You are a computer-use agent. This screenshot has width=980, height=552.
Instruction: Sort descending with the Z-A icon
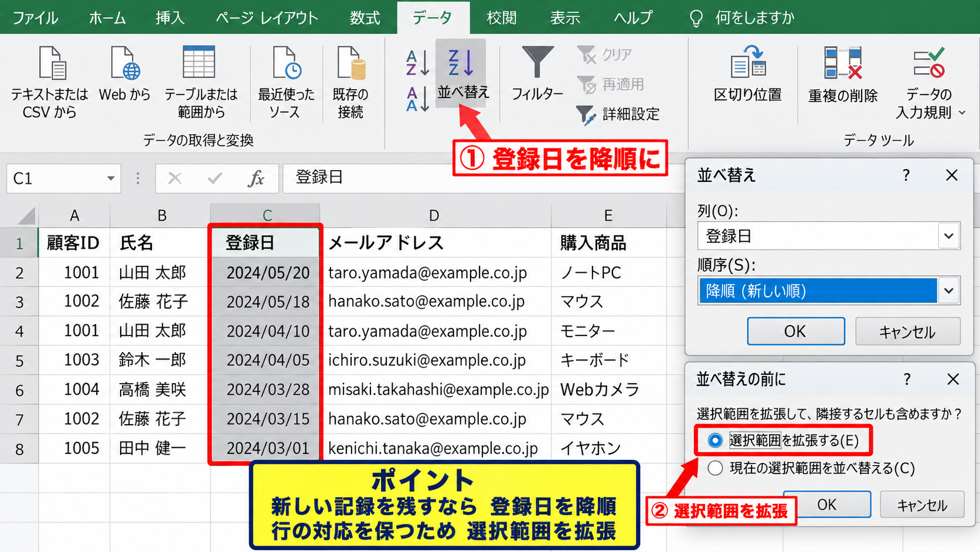coord(417,99)
